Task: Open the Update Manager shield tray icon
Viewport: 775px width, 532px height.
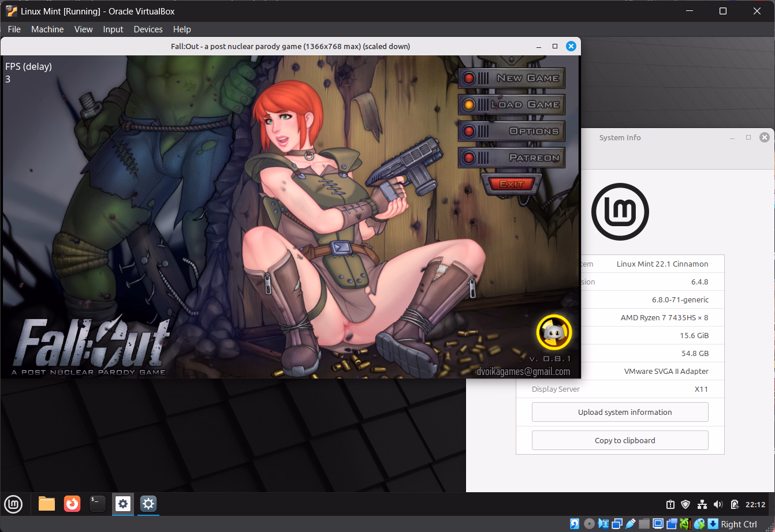Action: 686,504
